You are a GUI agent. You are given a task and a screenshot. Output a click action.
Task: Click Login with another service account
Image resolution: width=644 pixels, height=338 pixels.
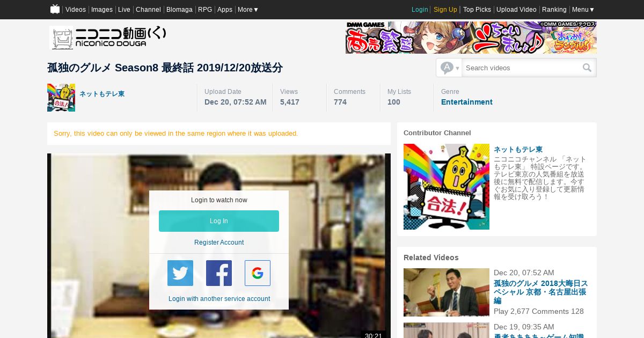tap(219, 299)
